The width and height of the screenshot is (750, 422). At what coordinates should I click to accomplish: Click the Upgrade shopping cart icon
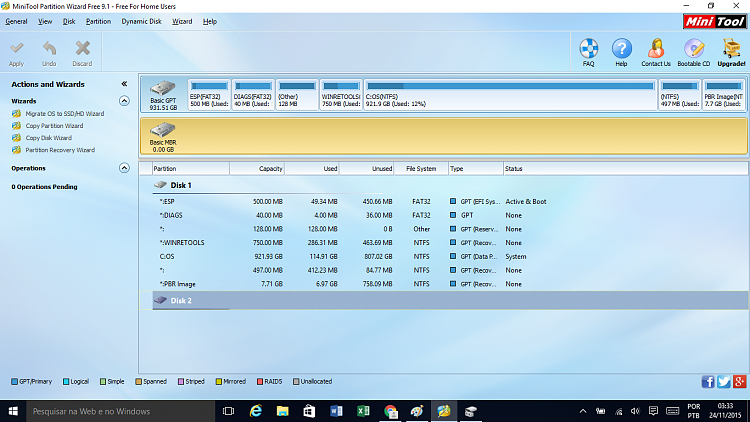(x=731, y=48)
